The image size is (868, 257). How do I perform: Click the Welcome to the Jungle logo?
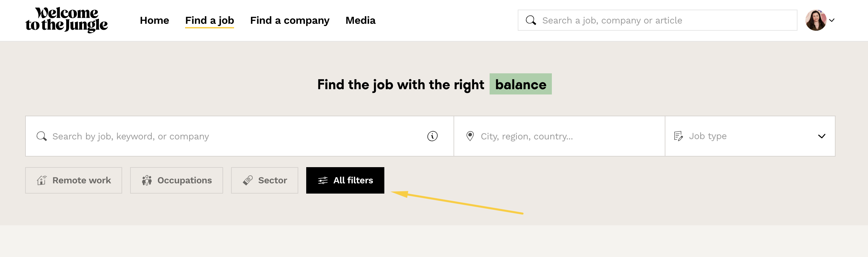(x=67, y=19)
